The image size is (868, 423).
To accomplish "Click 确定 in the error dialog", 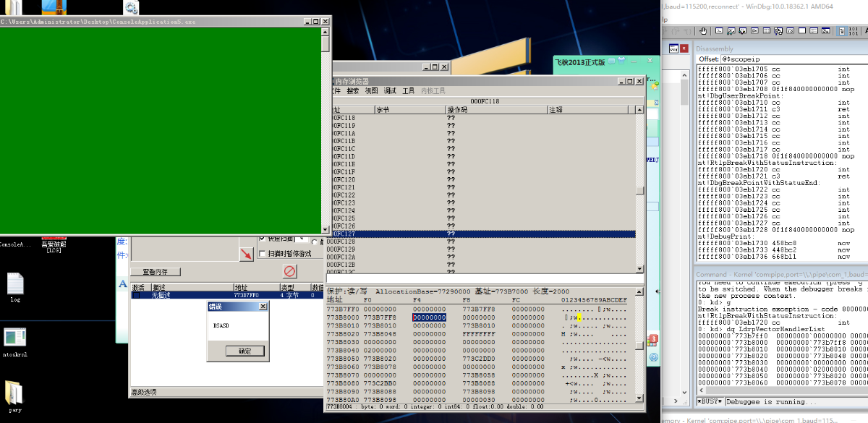I will 244,351.
